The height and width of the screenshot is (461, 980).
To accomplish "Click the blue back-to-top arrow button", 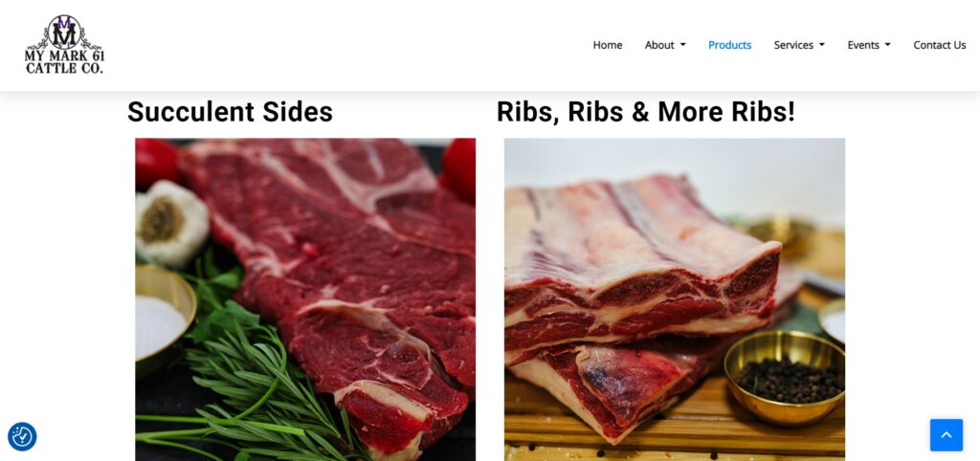I will (947, 435).
